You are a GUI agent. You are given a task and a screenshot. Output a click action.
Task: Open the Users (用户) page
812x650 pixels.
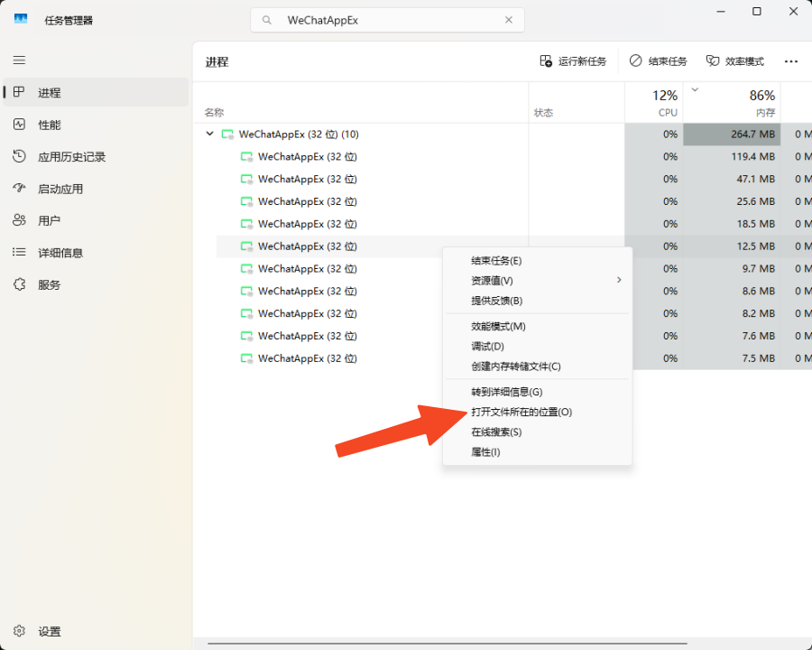(x=97, y=221)
